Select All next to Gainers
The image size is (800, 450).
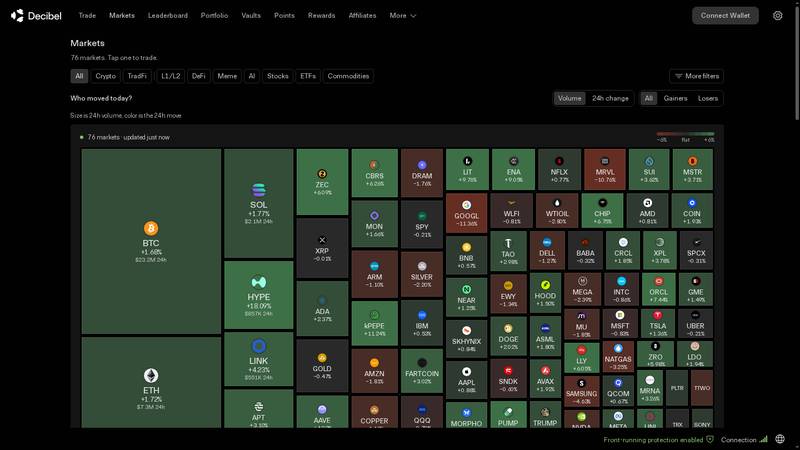pyautogui.click(x=648, y=98)
